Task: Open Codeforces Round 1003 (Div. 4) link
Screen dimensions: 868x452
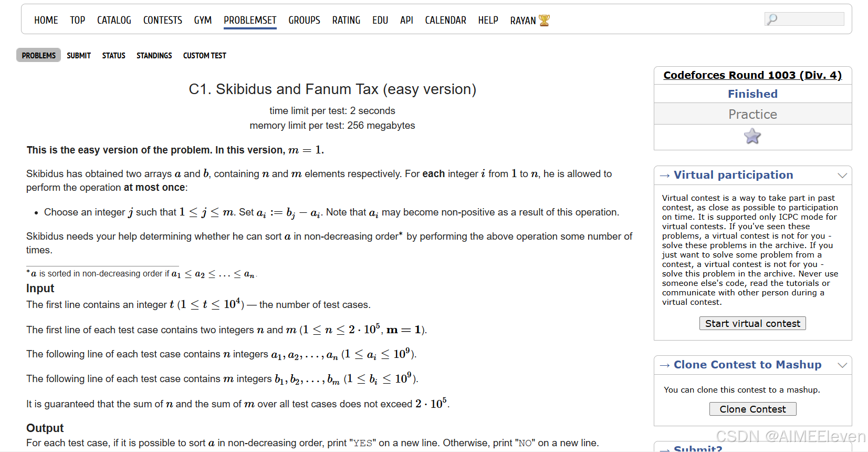Action: (752, 75)
